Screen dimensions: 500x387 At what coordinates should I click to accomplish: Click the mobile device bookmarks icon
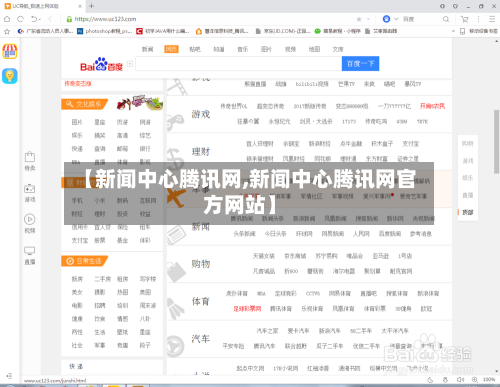point(462,31)
